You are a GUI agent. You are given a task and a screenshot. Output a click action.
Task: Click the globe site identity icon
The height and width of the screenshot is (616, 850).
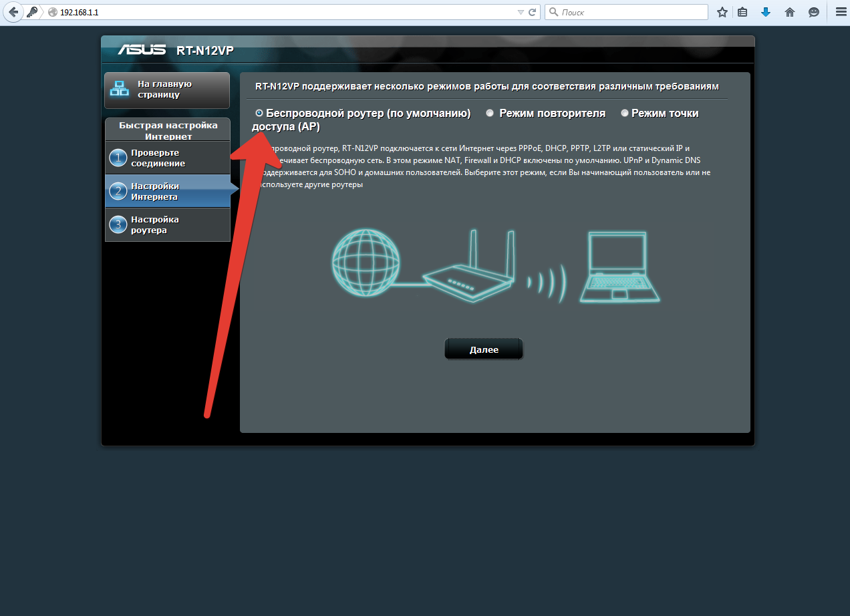pyautogui.click(x=53, y=13)
